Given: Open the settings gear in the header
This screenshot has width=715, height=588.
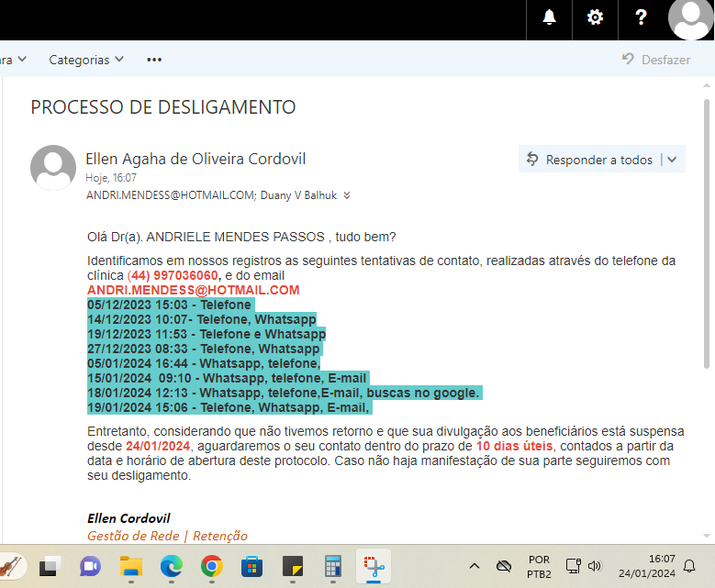Looking at the screenshot, I should [595, 17].
